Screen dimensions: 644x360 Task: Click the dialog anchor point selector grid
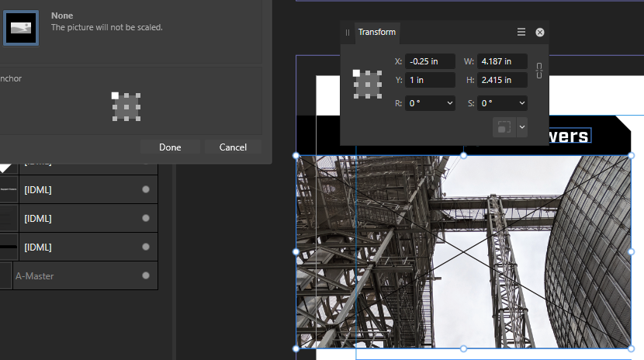click(x=126, y=107)
